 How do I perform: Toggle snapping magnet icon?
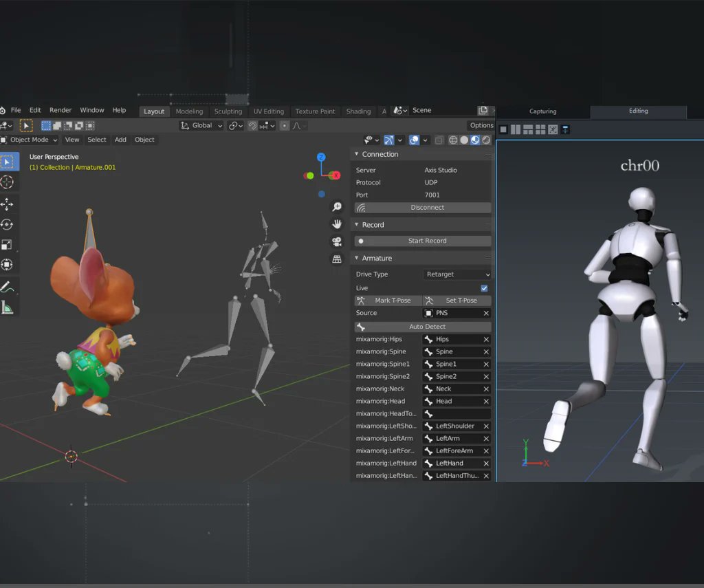(x=252, y=126)
